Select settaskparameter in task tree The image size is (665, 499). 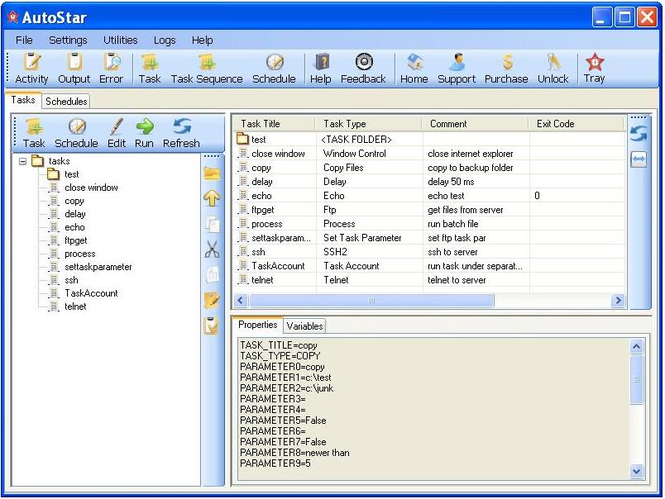point(98,267)
